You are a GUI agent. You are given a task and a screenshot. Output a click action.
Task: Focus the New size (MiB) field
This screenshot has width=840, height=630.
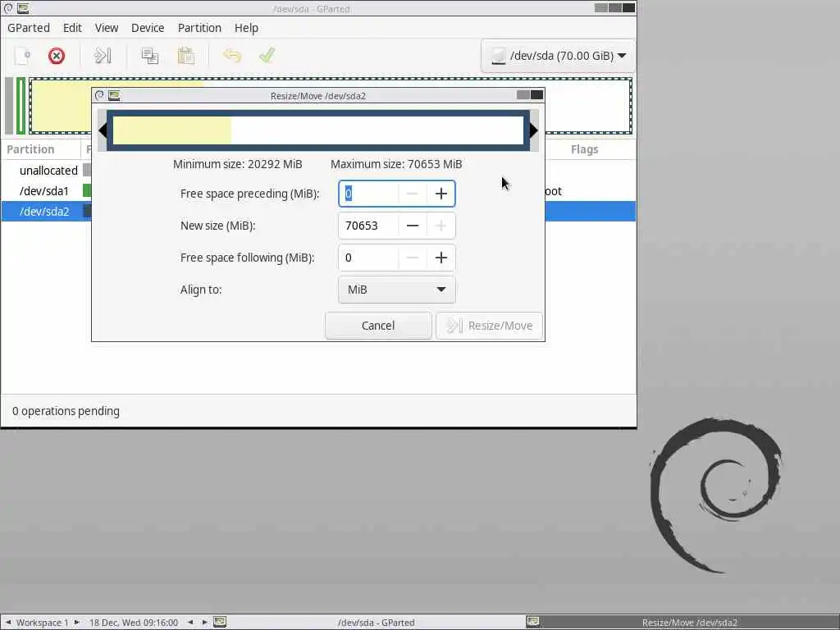[368, 226]
